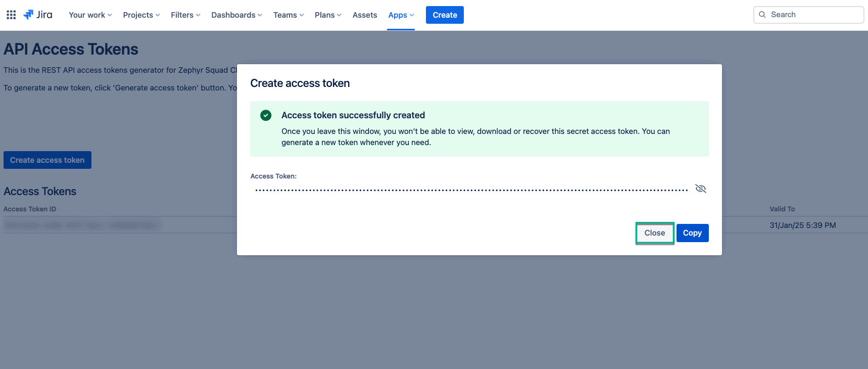Open the Projects dropdown menu
This screenshot has width=868, height=369.
[x=141, y=15]
